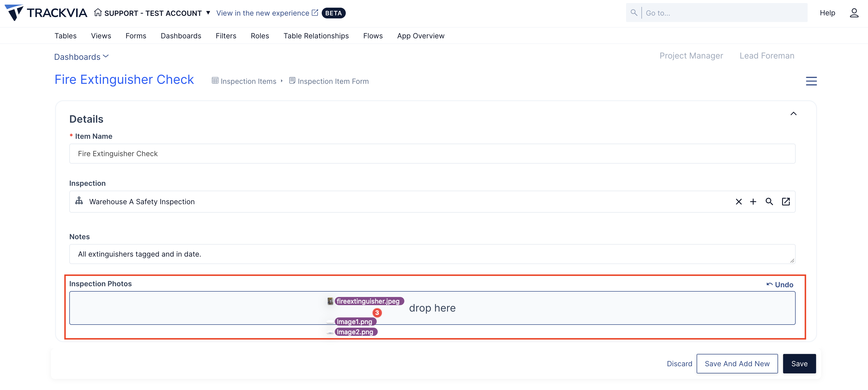
Task: Click Save And Add New
Action: click(x=737, y=364)
